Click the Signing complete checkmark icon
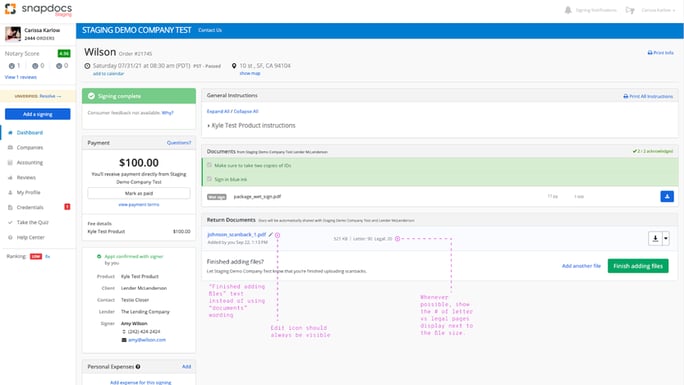 (91, 96)
